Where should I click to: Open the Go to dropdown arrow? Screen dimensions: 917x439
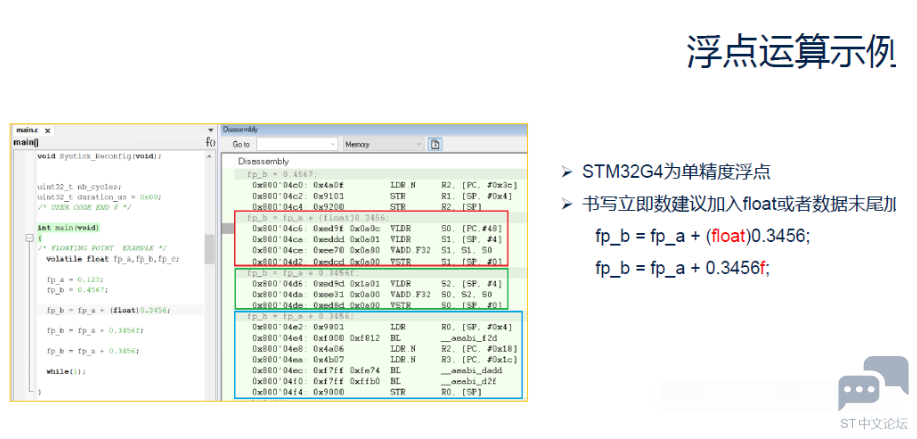(x=333, y=144)
